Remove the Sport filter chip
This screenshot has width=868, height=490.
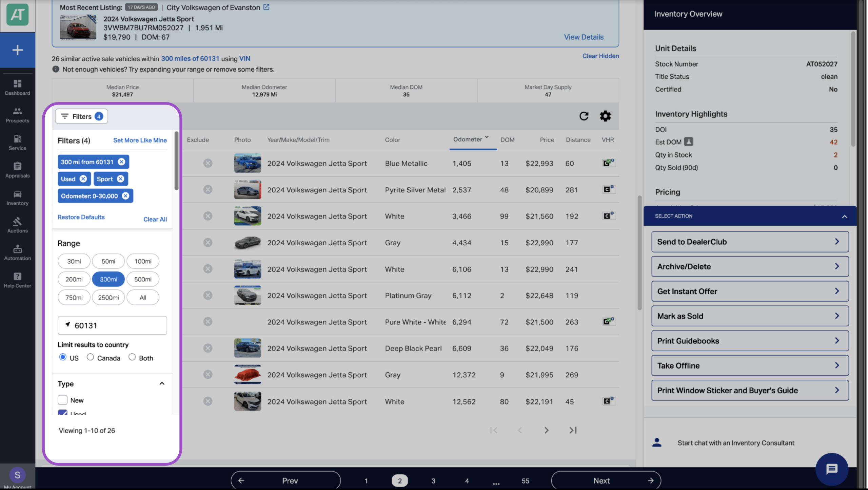[120, 179]
